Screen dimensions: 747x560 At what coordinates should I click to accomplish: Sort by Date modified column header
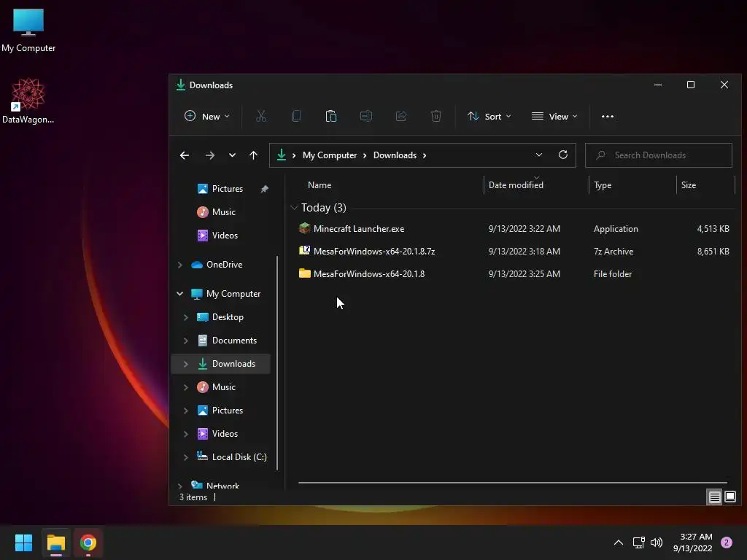click(x=516, y=185)
